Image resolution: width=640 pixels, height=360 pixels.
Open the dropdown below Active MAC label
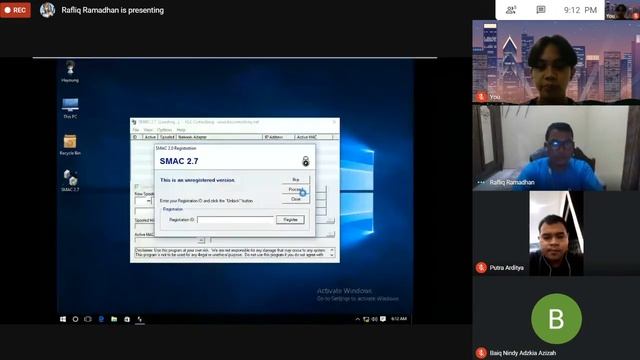point(201,240)
